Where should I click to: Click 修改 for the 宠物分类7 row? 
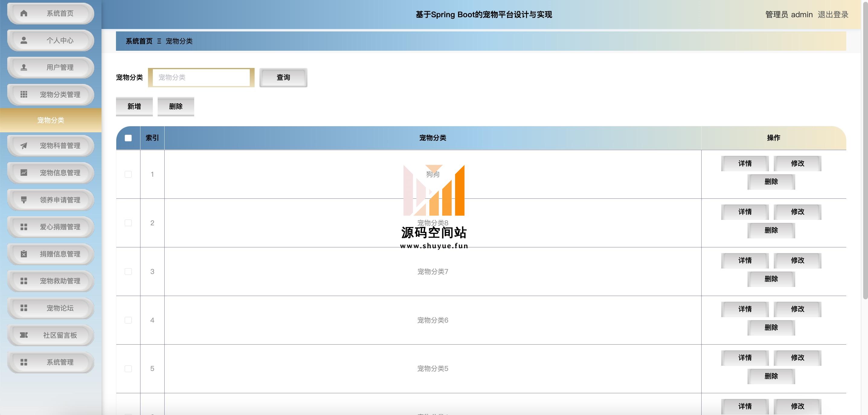tap(798, 260)
